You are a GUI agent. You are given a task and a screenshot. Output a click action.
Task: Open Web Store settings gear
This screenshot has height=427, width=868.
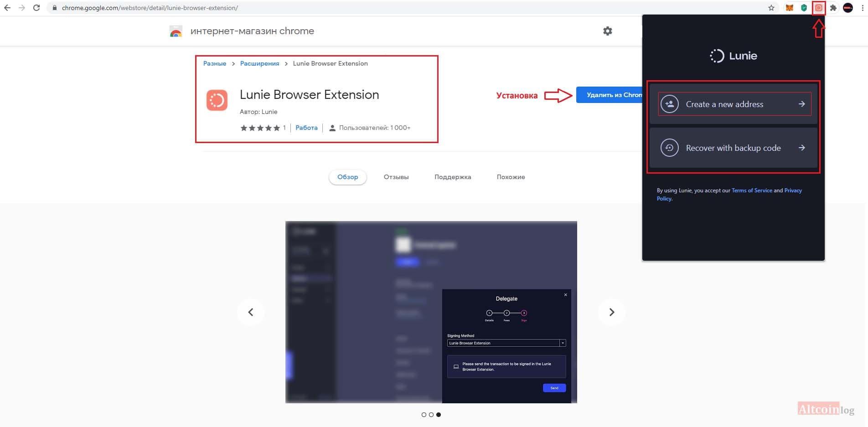click(608, 31)
